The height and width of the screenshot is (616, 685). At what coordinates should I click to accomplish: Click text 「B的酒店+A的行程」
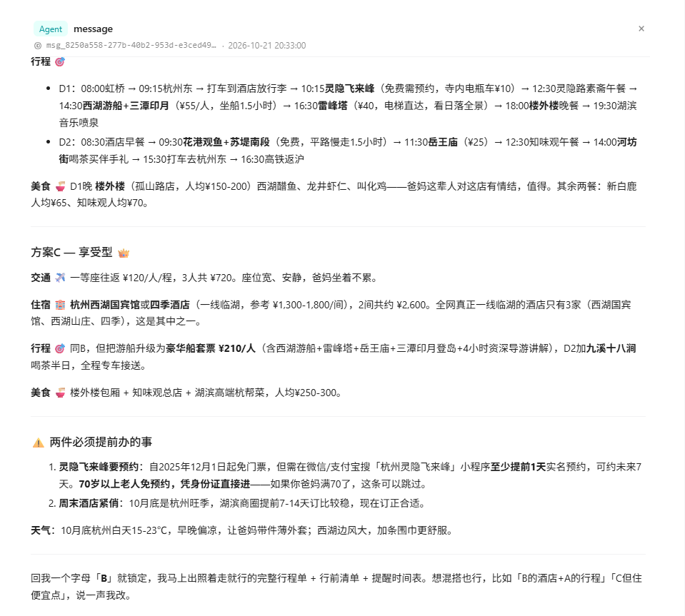561,578
